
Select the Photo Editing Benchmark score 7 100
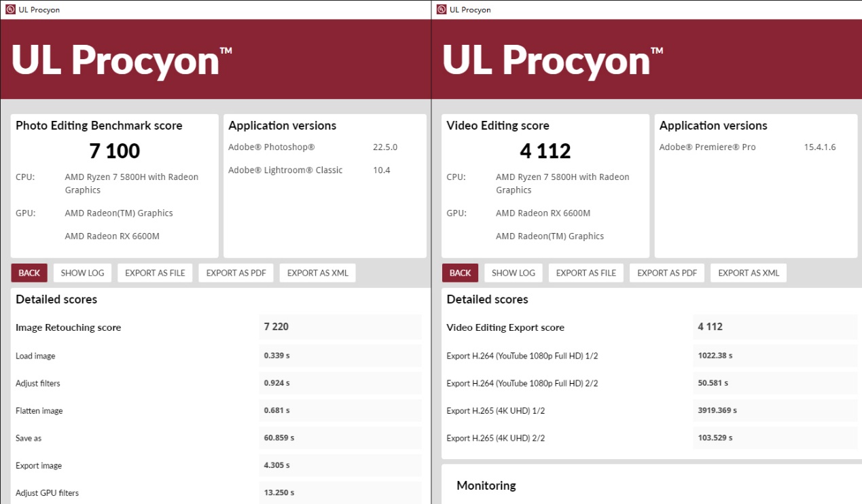pyautogui.click(x=114, y=151)
